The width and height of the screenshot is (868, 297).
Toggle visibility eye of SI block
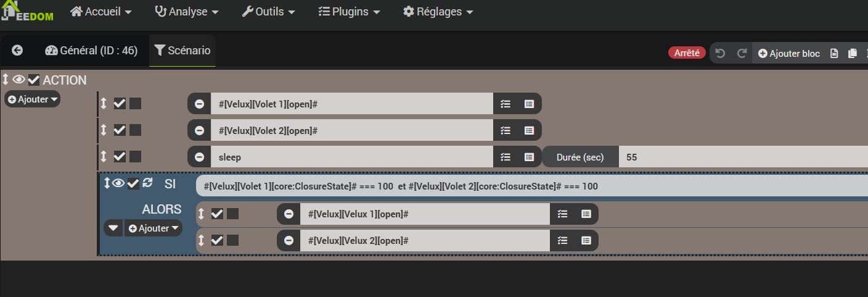118,183
